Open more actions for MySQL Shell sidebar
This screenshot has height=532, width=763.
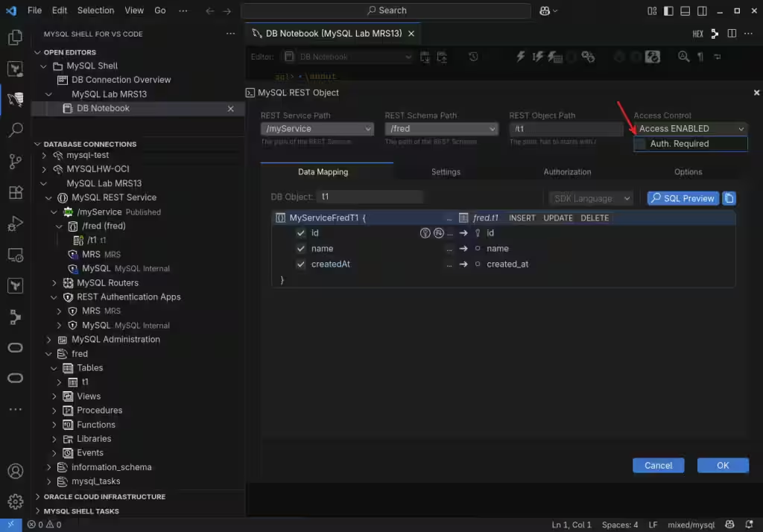[x=231, y=34]
